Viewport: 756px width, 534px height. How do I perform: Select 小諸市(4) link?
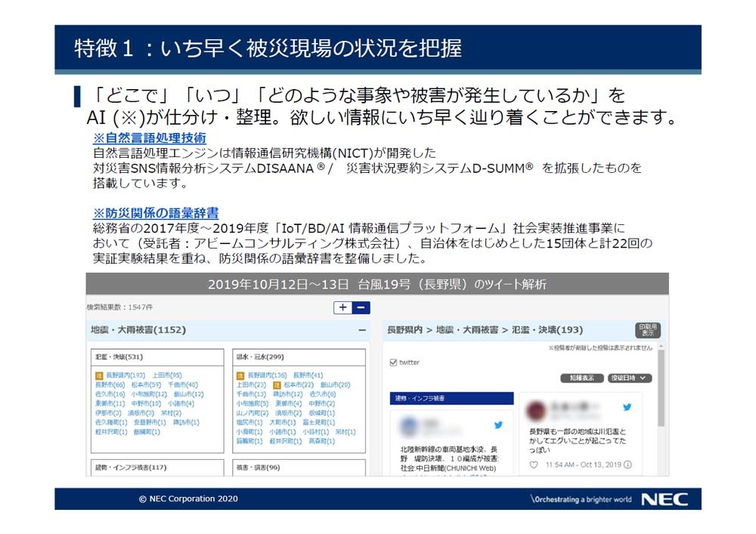click(x=181, y=403)
